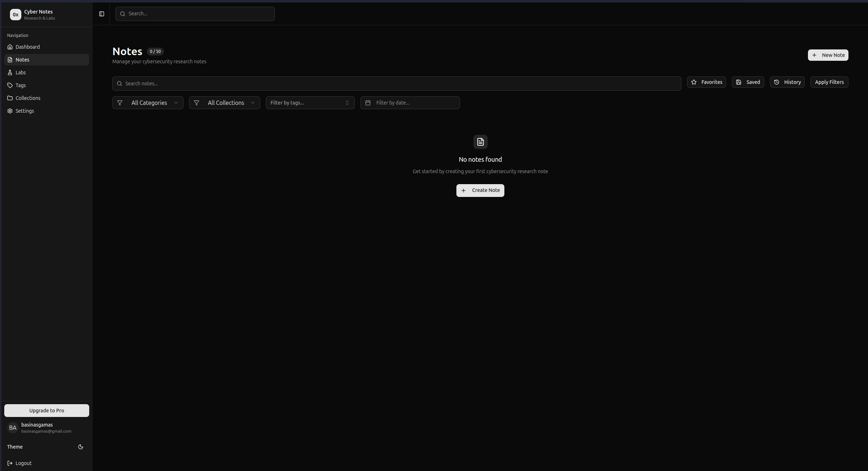Open Settings via the gear icon
868x471 pixels.
click(10, 111)
